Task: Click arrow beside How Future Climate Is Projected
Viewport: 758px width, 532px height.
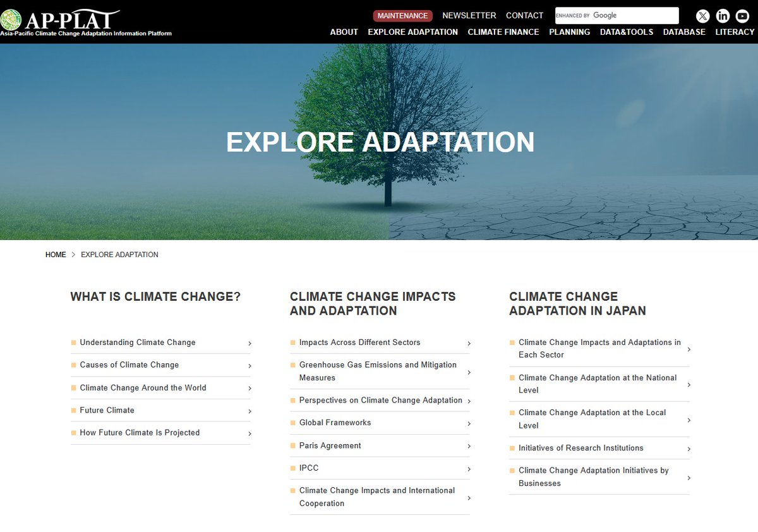Action: pyautogui.click(x=250, y=433)
